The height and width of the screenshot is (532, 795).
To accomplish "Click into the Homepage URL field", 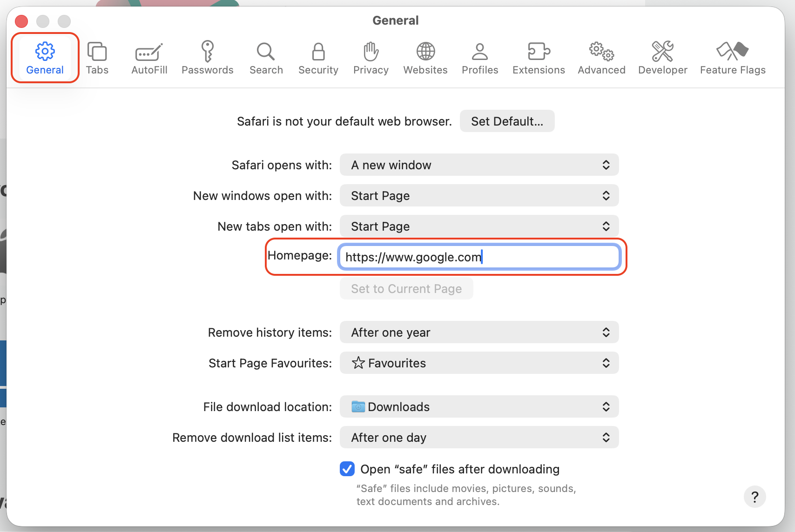I will (x=479, y=257).
